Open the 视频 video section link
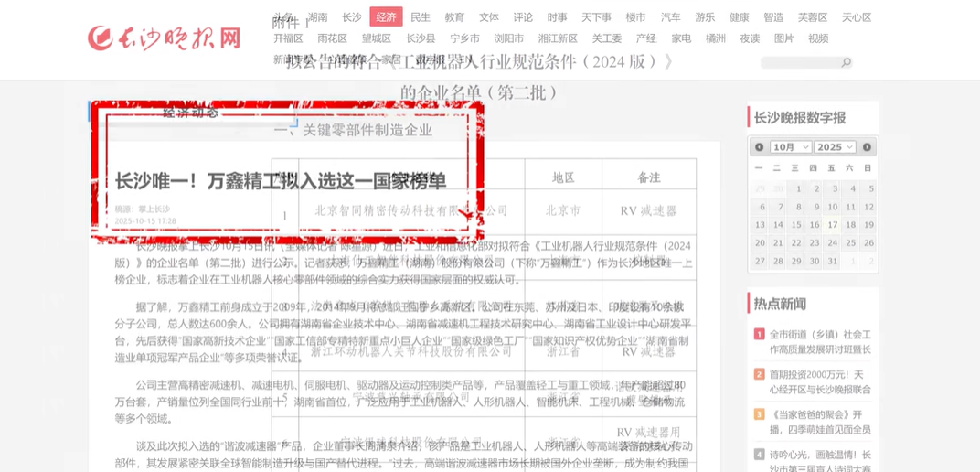The height and width of the screenshot is (472, 980). 818,38
